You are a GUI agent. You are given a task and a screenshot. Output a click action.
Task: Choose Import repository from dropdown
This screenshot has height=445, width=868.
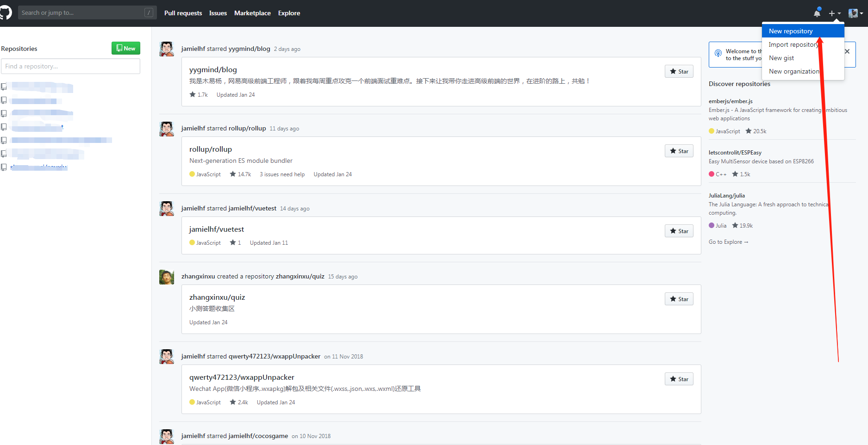coord(803,44)
